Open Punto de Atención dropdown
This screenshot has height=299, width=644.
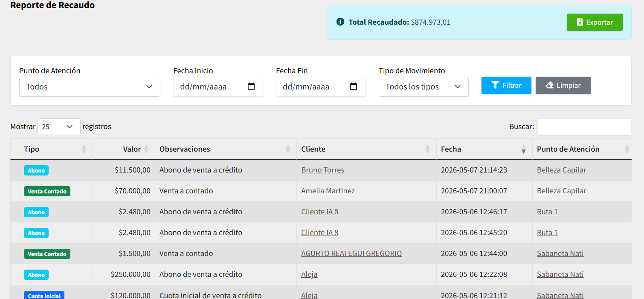tap(90, 86)
